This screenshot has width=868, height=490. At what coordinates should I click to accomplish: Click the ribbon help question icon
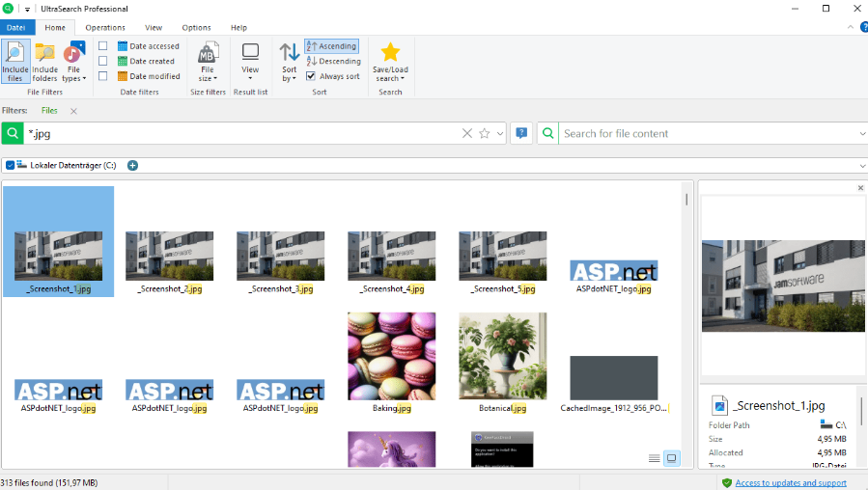[x=864, y=27]
